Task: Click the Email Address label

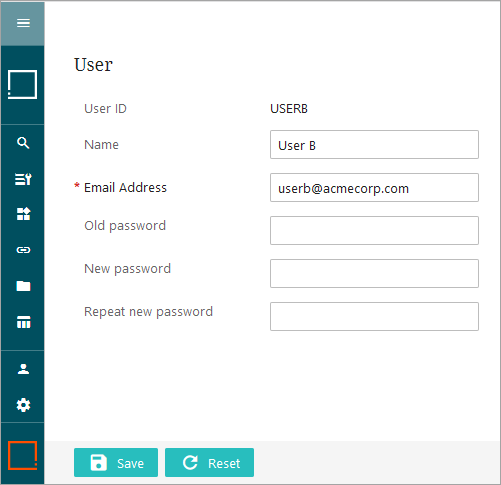Action: click(125, 188)
